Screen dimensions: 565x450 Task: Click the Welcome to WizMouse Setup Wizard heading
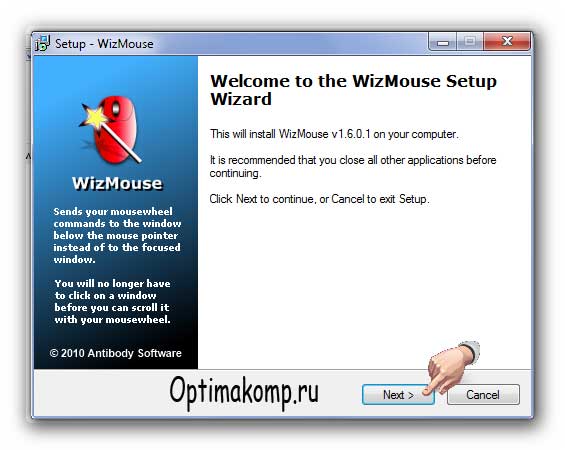coord(353,90)
